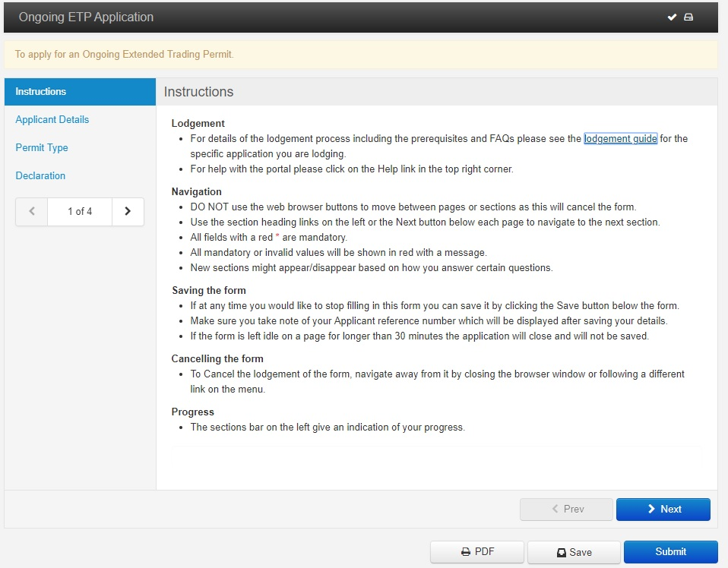Select the '1 of 4' page indicator
Image resolution: width=728 pixels, height=568 pixels.
80,212
